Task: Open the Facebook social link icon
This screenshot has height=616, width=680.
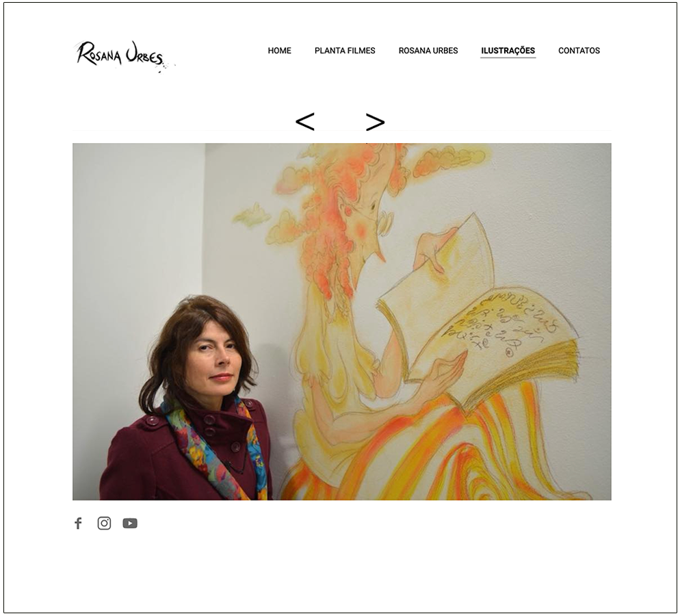Action: [x=78, y=523]
